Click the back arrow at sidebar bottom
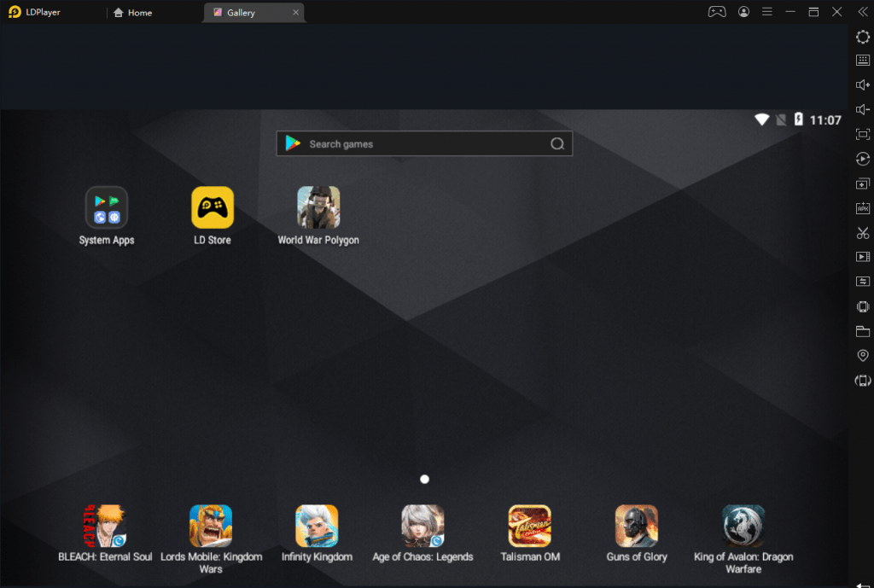 coord(862,584)
